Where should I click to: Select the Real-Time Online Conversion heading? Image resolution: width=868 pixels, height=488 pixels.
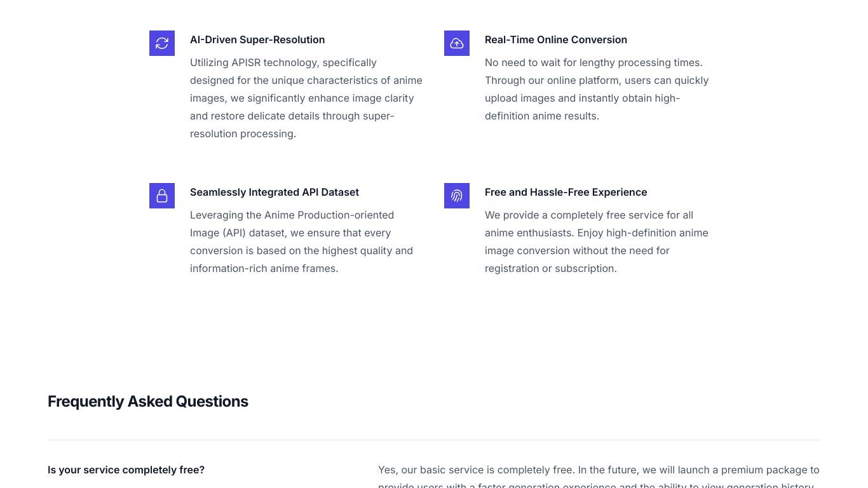click(556, 39)
